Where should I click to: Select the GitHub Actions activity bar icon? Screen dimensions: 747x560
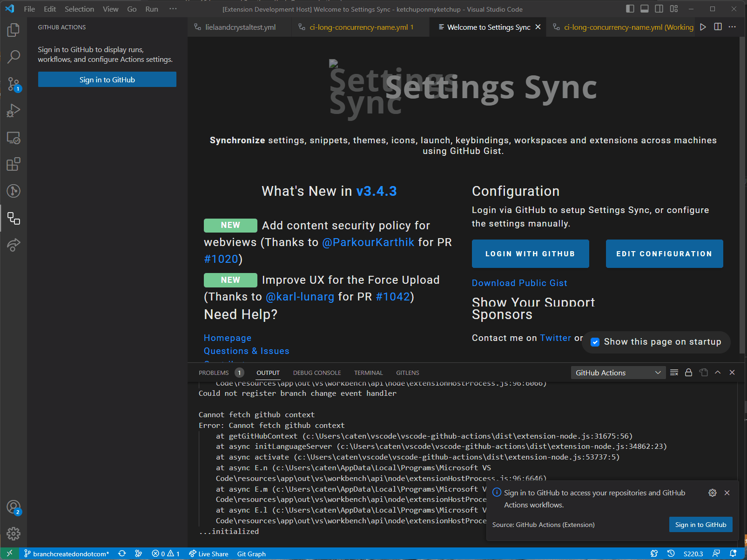point(13,218)
